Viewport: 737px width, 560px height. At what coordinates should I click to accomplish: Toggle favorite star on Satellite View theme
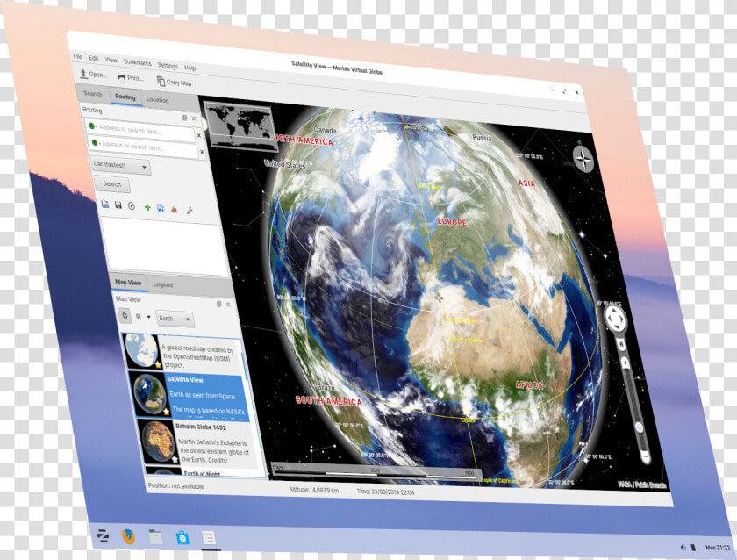[x=167, y=412]
